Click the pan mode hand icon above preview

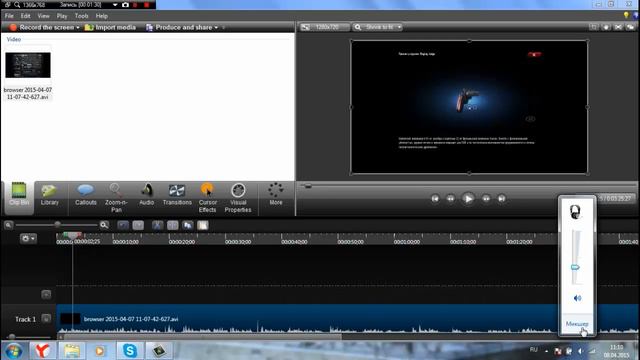pos(606,27)
